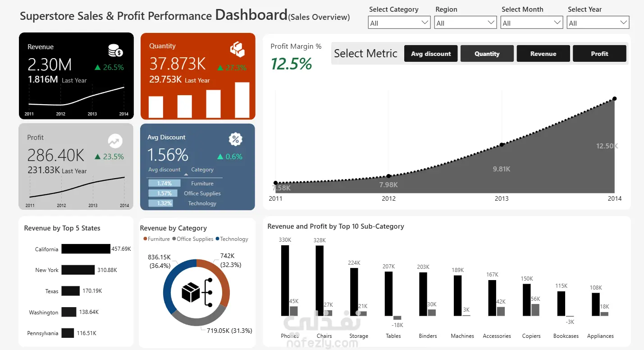Viewport: 644px width, 350px height.
Task: Select the Revenue metric button
Action: (543, 54)
